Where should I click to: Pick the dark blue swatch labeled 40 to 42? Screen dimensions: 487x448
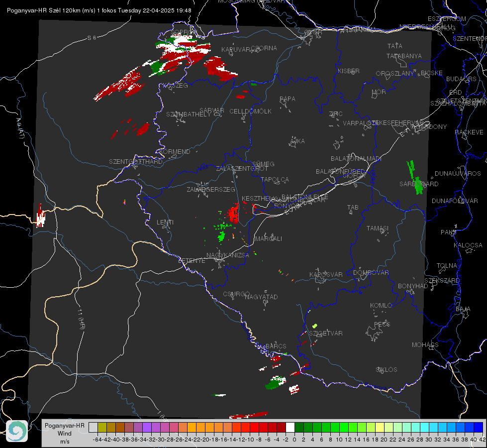[479, 428]
